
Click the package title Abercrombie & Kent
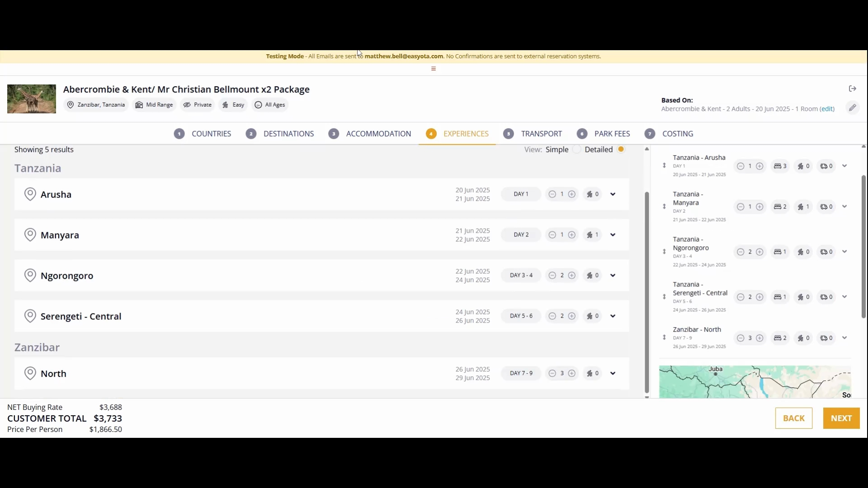click(186, 89)
